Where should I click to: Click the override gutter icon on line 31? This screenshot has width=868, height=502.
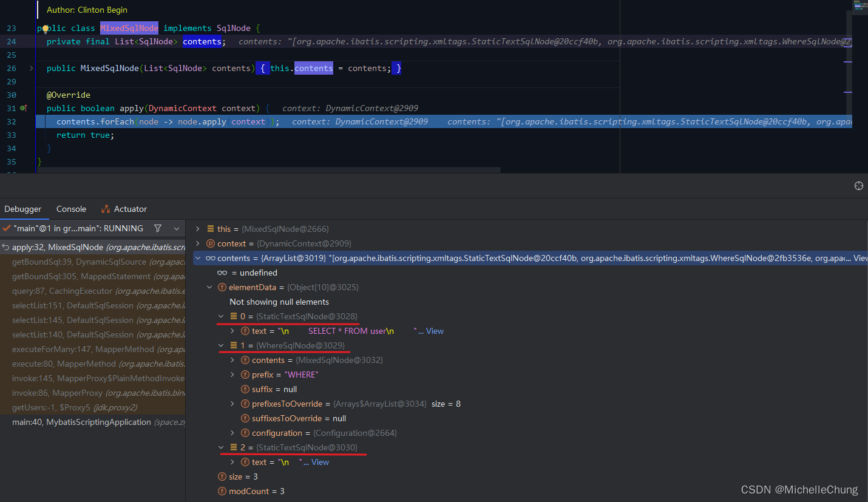pyautogui.click(x=24, y=108)
